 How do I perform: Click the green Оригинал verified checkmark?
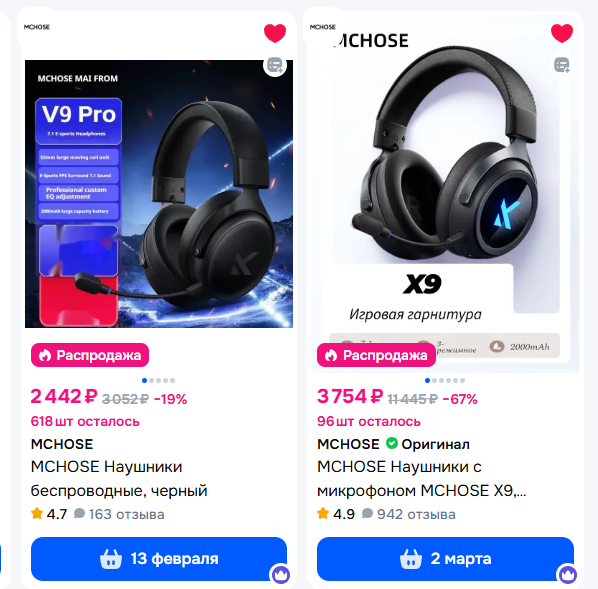click(x=392, y=444)
